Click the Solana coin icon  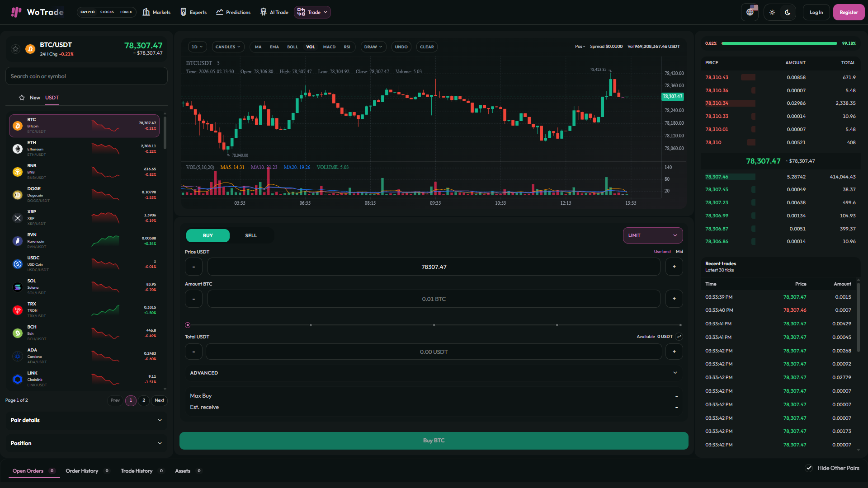pyautogui.click(x=18, y=287)
